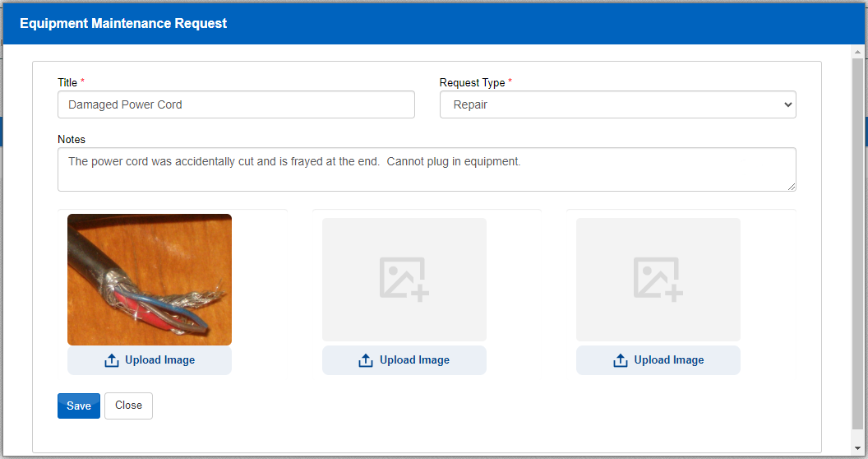The image size is (868, 459).
Task: Click the upload arrow icon in rightmost button
Action: (621, 360)
